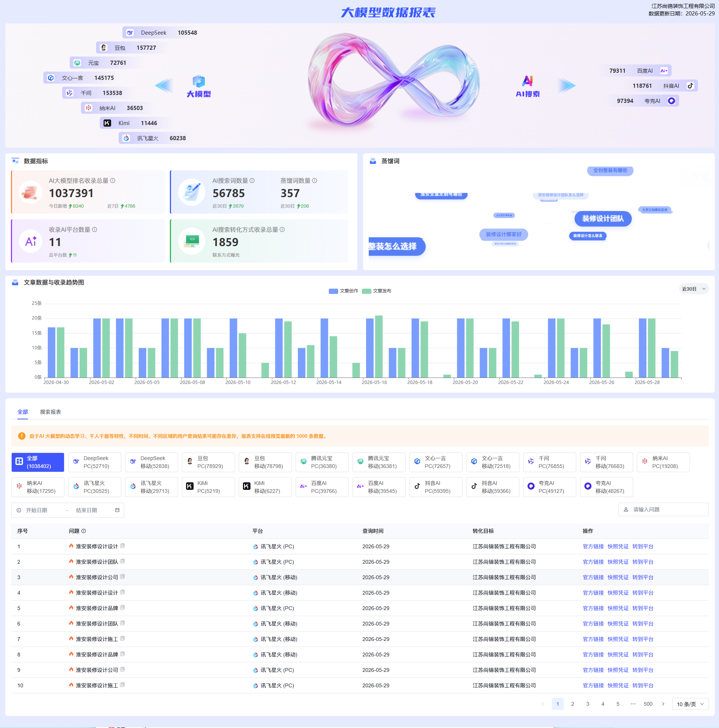
Task: Click the info icon beside 蒸馏词数量
Action: coord(314,180)
